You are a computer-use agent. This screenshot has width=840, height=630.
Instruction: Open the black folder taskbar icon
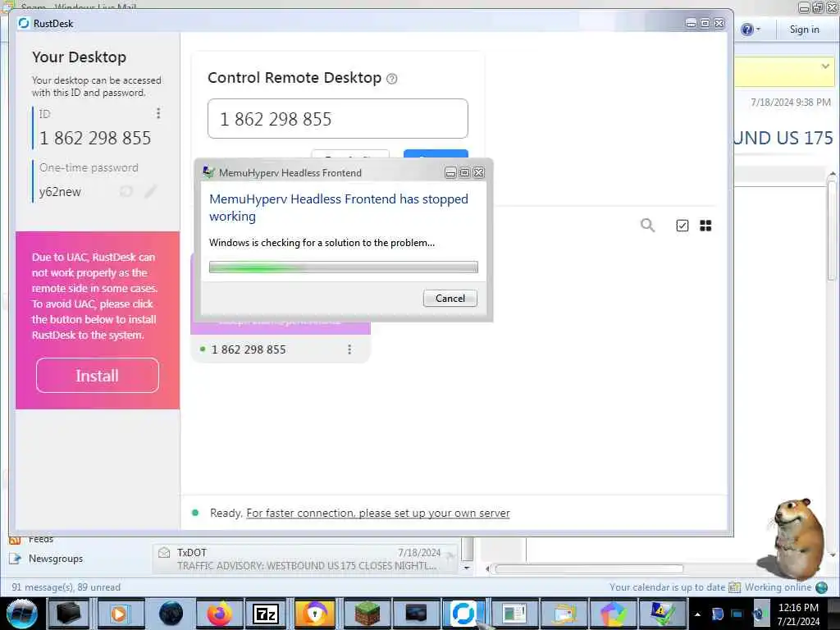coord(69,614)
